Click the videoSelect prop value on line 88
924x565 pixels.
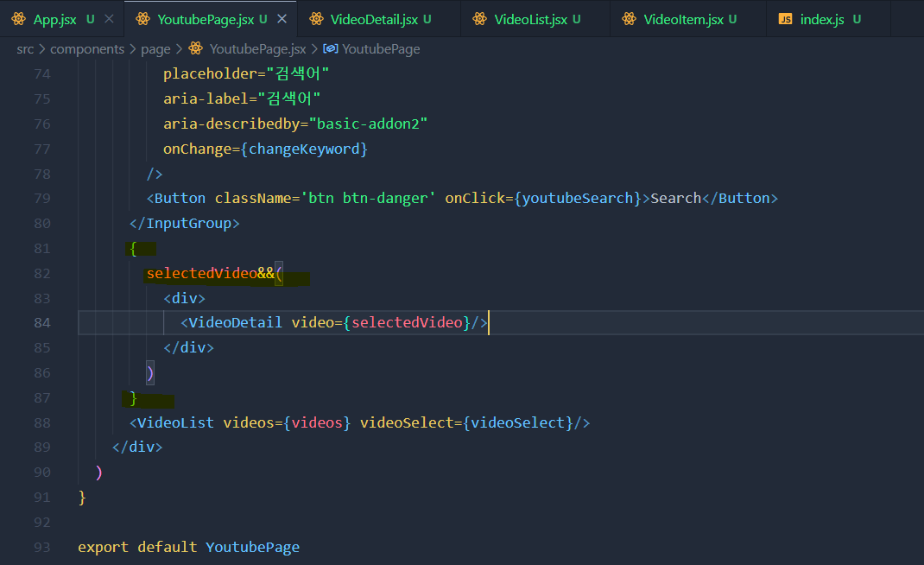click(518, 422)
